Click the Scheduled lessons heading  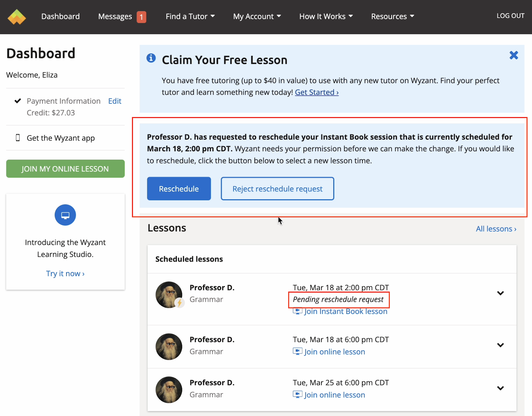tap(189, 259)
